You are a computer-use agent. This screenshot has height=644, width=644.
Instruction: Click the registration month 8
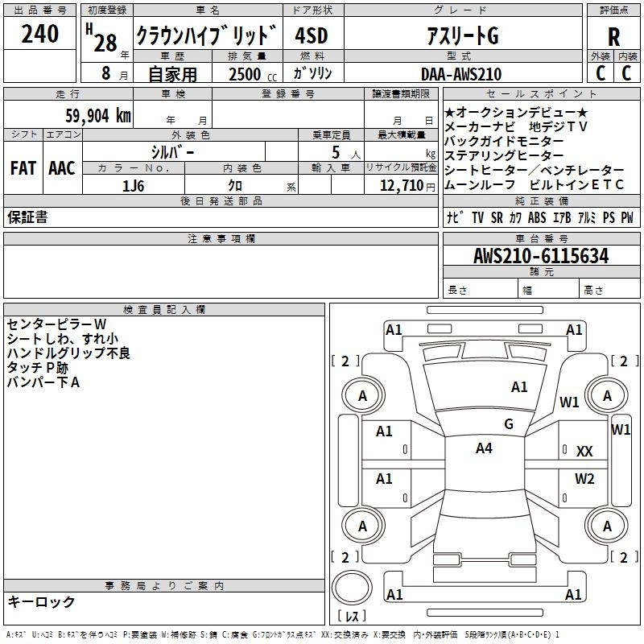[106, 73]
